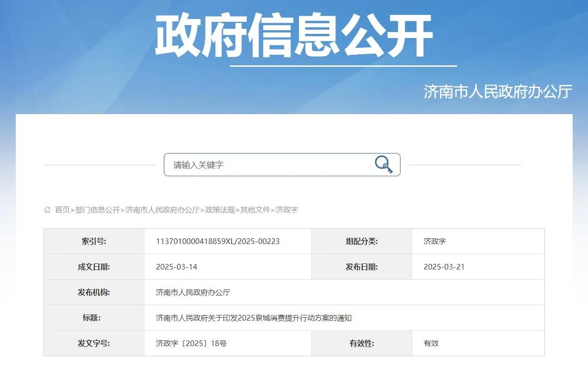
Task: Click the search magnifier icon
Action: 384,165
